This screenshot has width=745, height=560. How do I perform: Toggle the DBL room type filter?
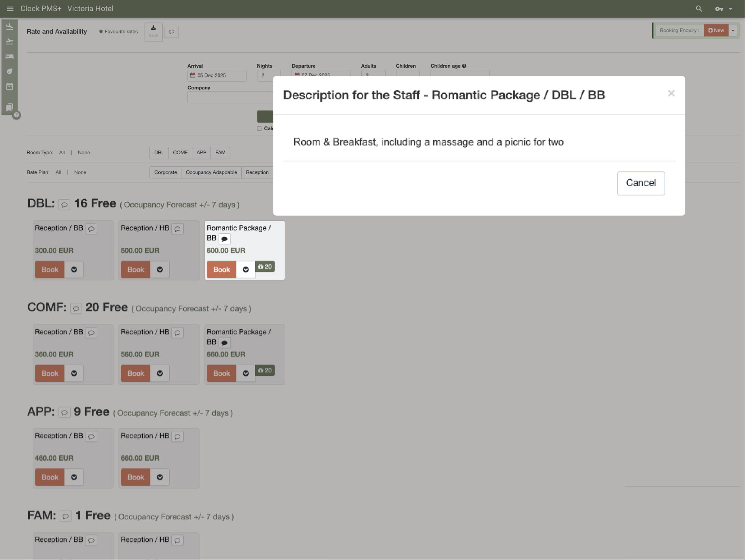159,153
